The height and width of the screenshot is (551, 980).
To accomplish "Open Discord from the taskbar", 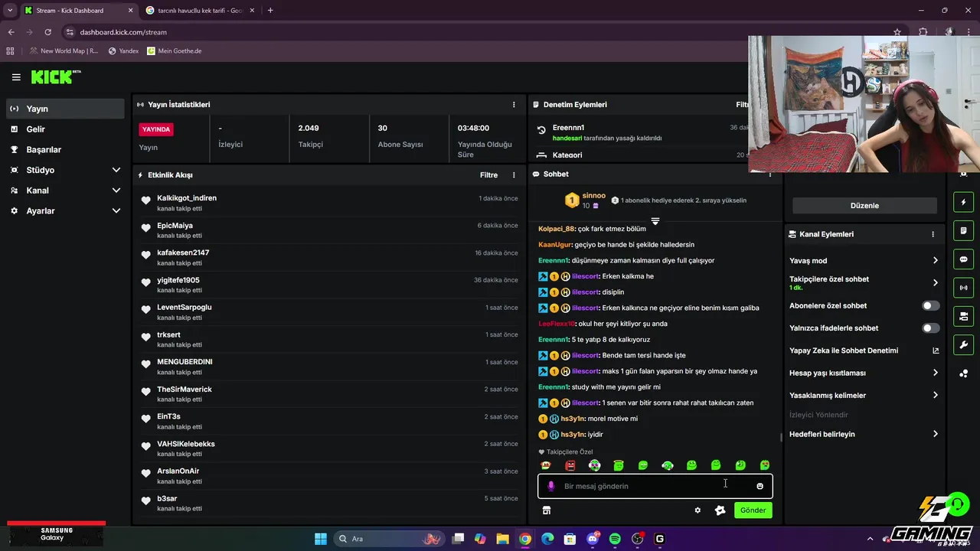I will [x=593, y=539].
